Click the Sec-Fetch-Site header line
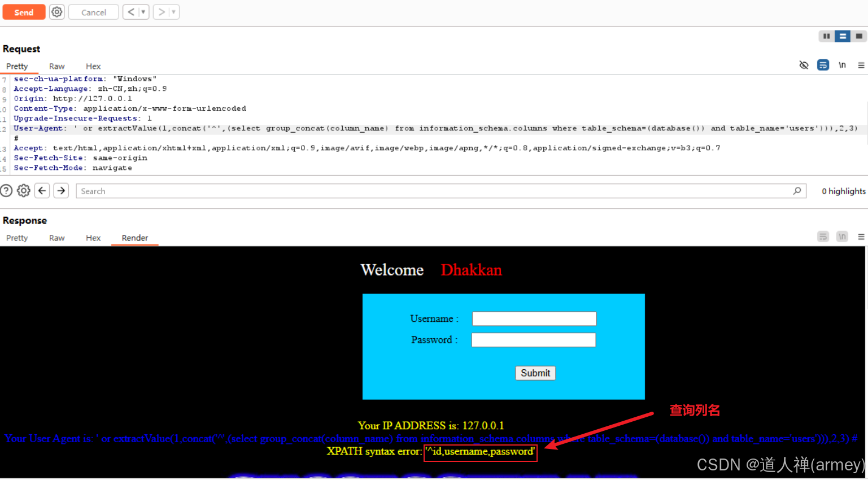868x480 pixels. (80, 158)
